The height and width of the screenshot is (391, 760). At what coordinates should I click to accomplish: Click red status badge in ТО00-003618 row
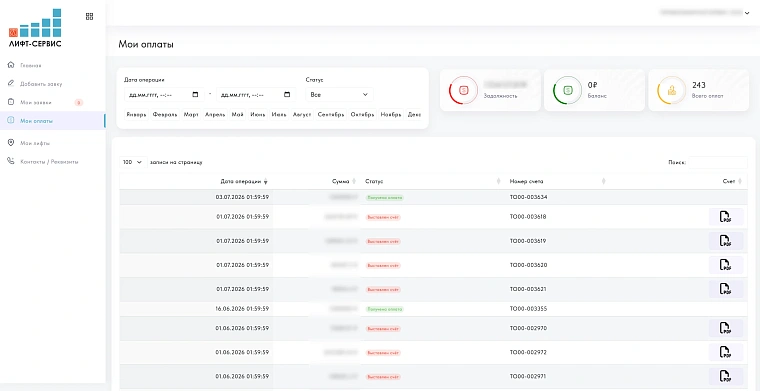click(383, 217)
